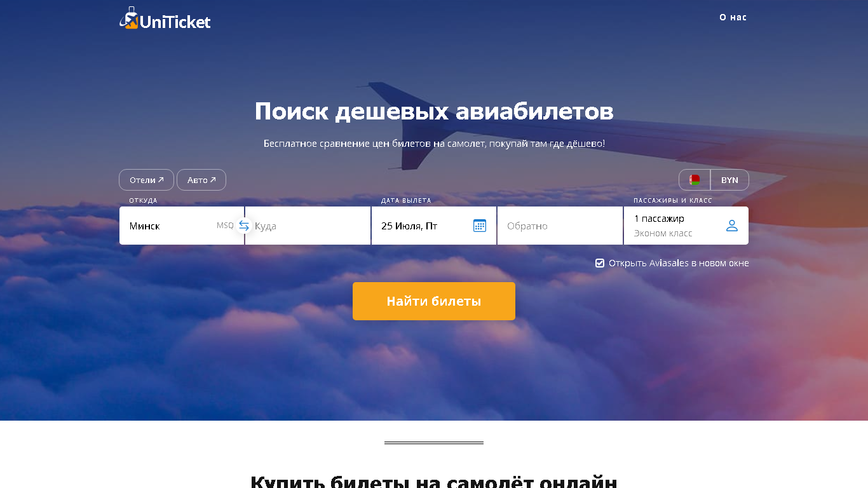
Task: Open the BYN currency selector
Action: pos(729,180)
